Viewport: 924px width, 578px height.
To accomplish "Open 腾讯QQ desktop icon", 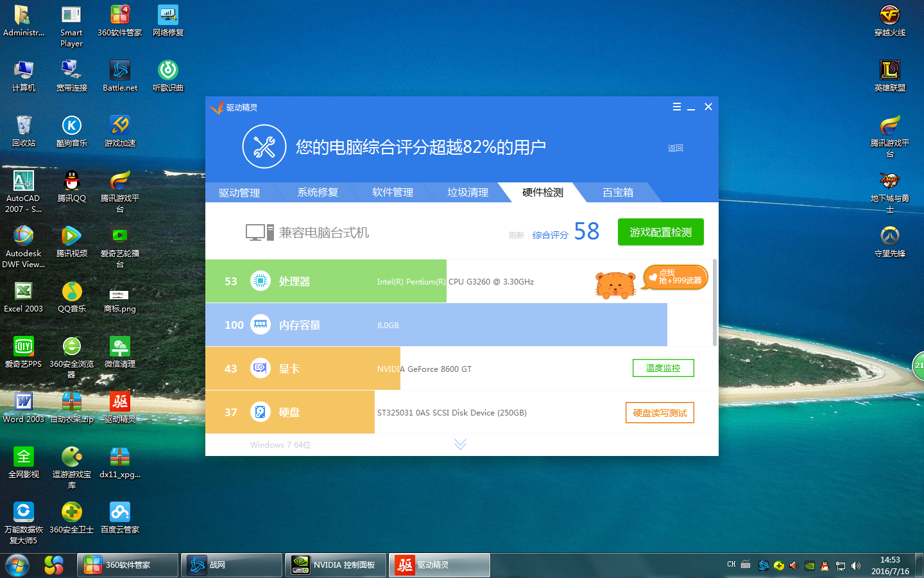I will [72, 186].
